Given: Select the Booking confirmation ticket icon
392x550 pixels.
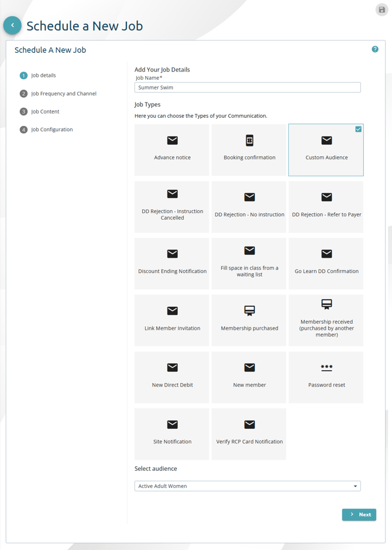Looking at the screenshot, I should [249, 141].
